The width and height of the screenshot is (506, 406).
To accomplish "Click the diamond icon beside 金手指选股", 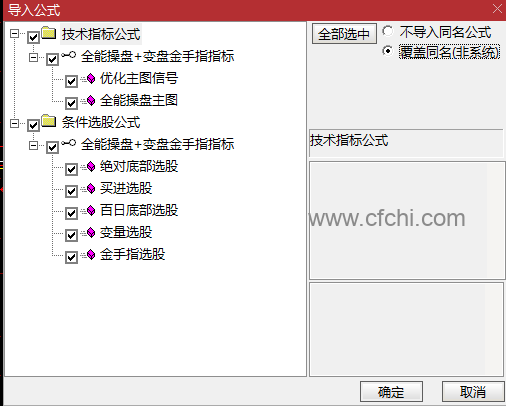I will (x=91, y=255).
